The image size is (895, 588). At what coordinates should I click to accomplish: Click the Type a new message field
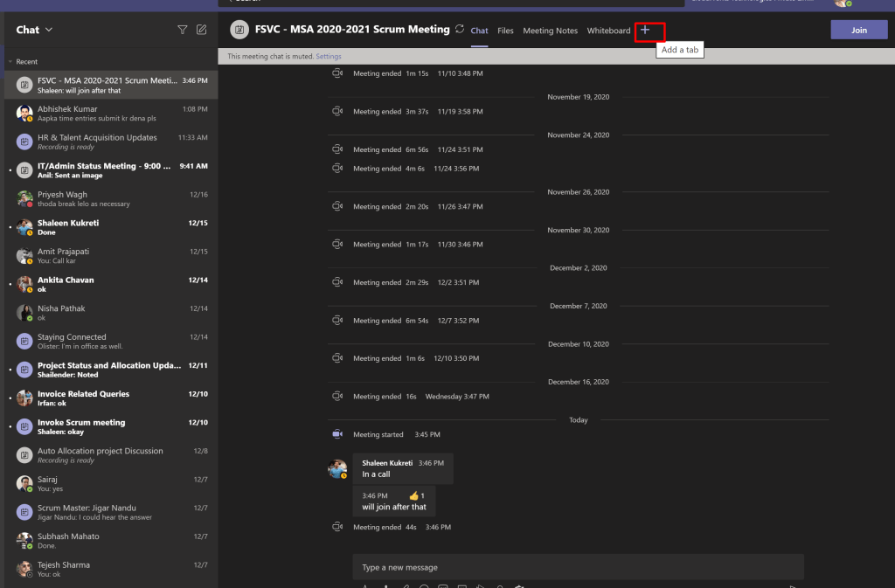point(577,567)
